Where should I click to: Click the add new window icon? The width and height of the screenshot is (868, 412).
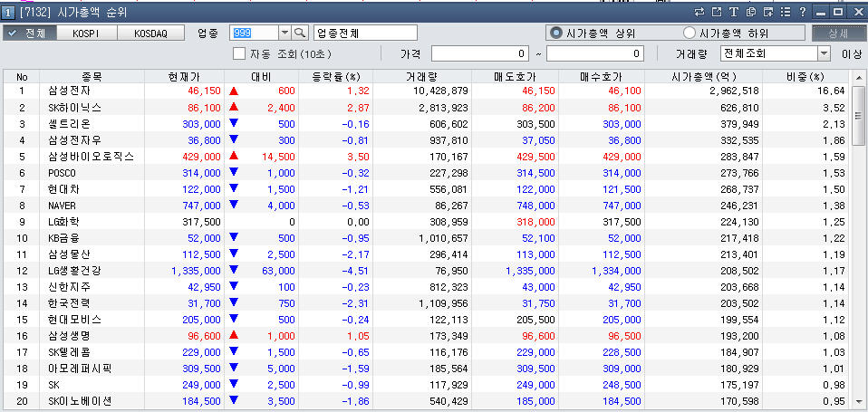[x=768, y=12]
